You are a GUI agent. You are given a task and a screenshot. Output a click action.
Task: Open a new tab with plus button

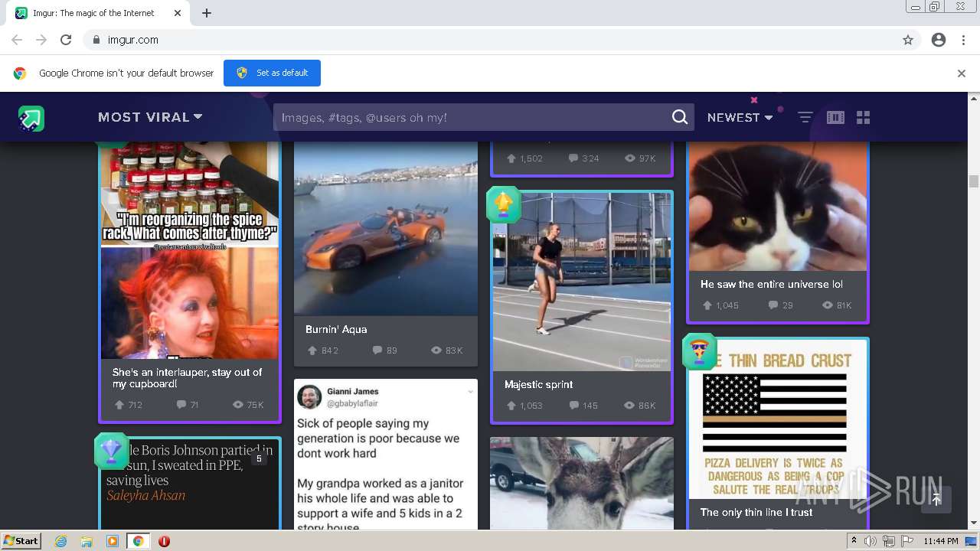point(207,13)
